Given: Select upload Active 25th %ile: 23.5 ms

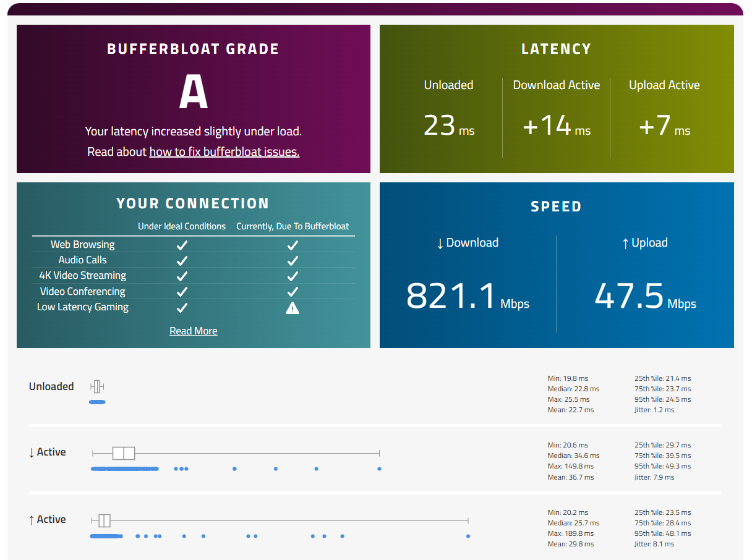Looking at the screenshot, I should point(663,512).
